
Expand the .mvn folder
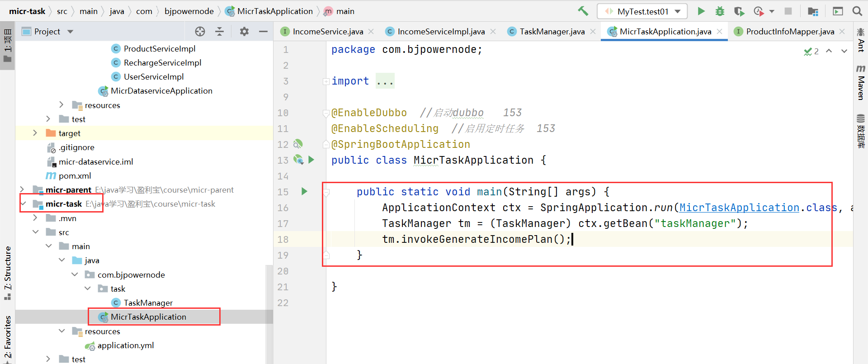click(35, 218)
